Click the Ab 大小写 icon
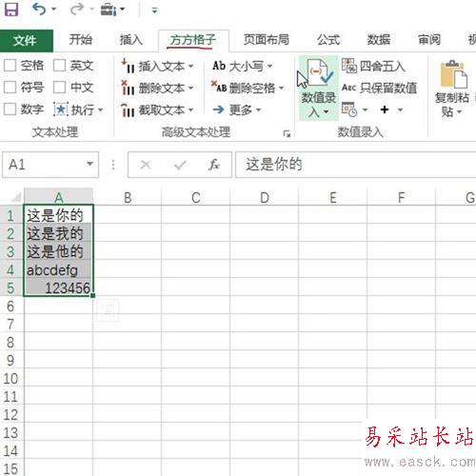The width and height of the screenshot is (476, 476). pyautogui.click(x=219, y=66)
